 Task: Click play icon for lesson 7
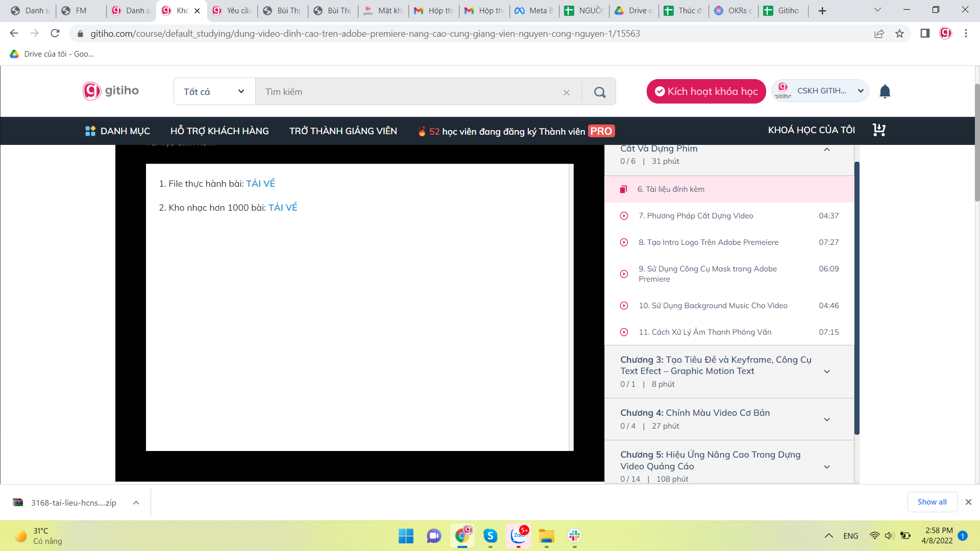click(x=624, y=216)
